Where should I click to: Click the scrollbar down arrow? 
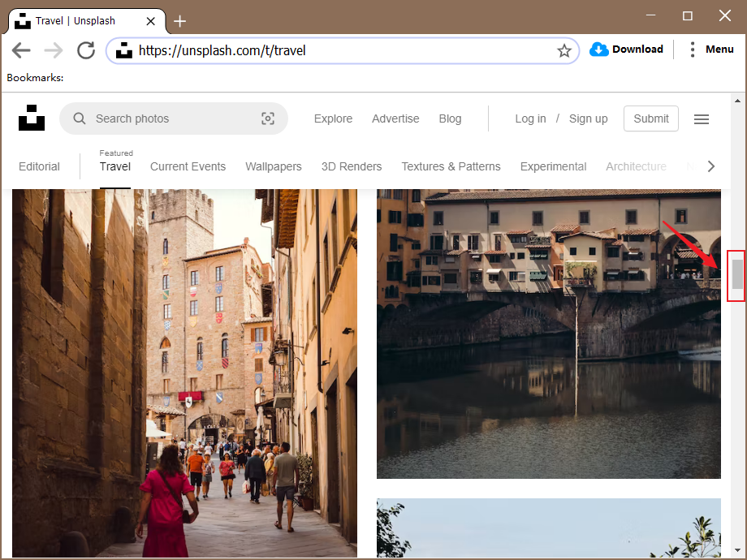tap(737, 550)
